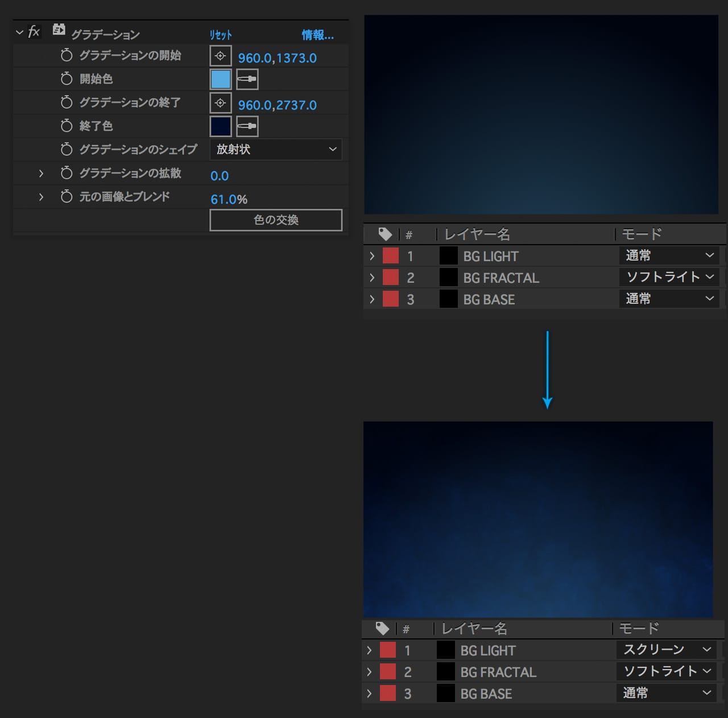
Task: Click the gradient end value 960.0,2737.0
Action: tap(277, 105)
